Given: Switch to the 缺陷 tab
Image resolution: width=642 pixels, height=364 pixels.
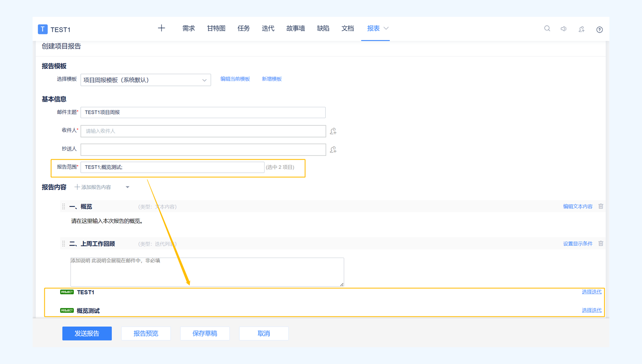Looking at the screenshot, I should click(x=323, y=29).
